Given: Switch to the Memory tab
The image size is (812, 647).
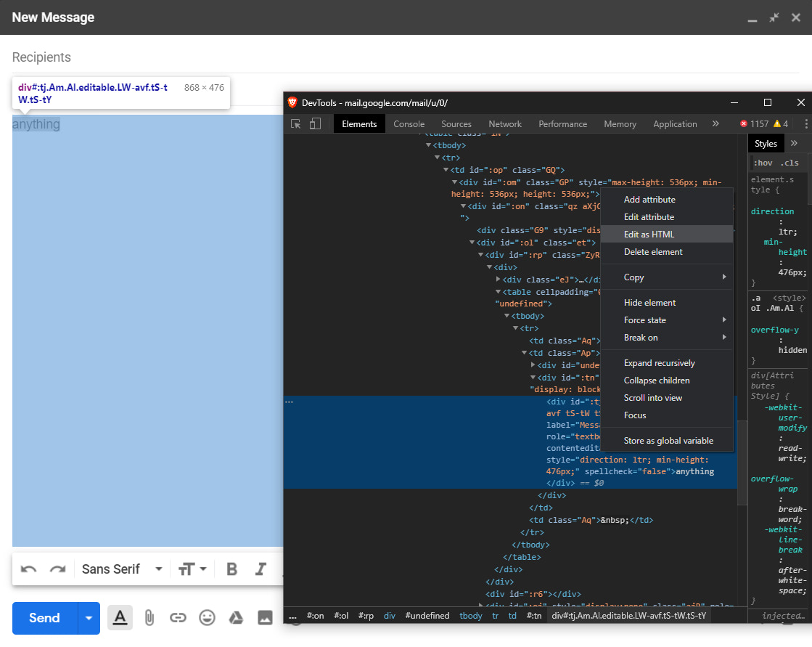Looking at the screenshot, I should pyautogui.click(x=620, y=123).
